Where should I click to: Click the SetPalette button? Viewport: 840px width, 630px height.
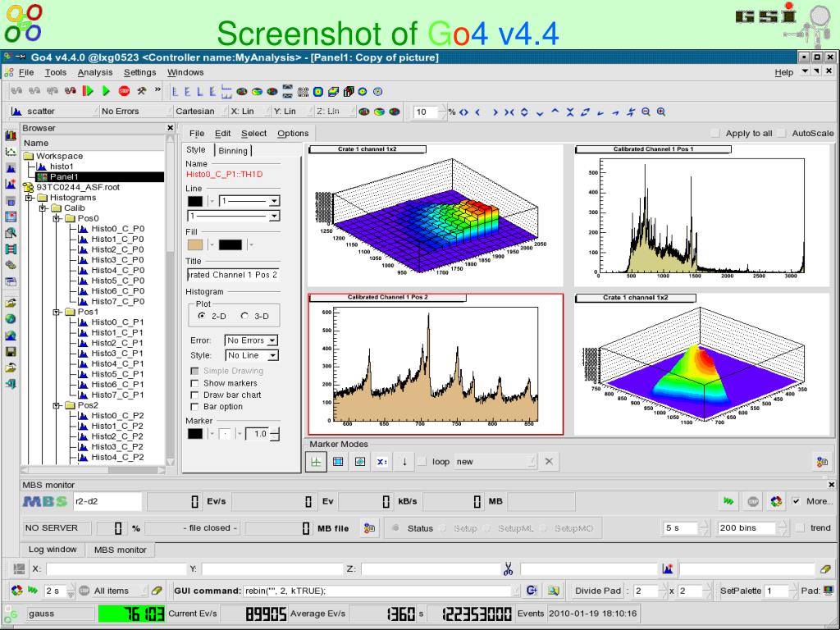tap(741, 591)
